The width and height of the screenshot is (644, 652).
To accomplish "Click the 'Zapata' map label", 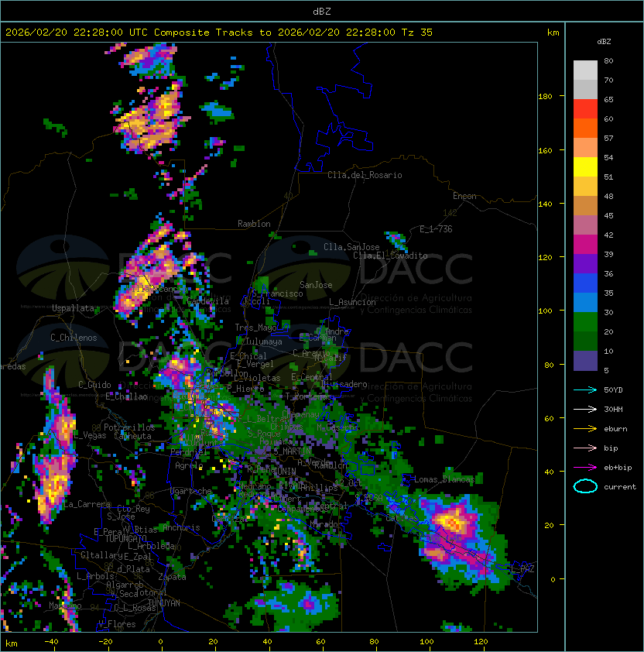I will (172, 577).
